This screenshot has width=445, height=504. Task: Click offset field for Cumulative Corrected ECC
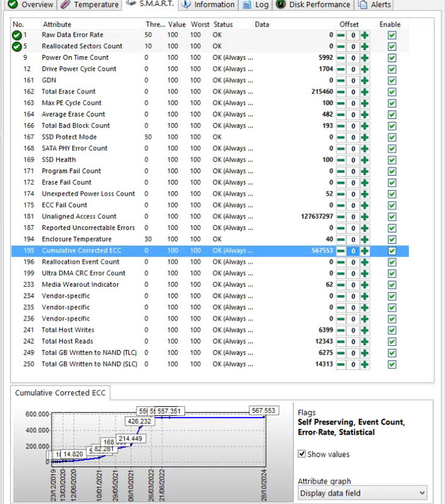353,251
